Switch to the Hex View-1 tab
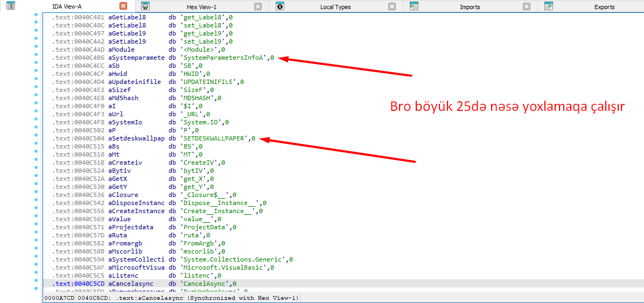Screen dimensions: 644x303 point(201,7)
